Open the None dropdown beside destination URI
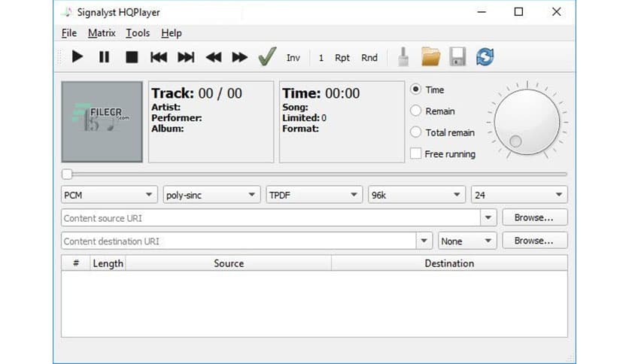This screenshot has width=629, height=364. (x=467, y=241)
